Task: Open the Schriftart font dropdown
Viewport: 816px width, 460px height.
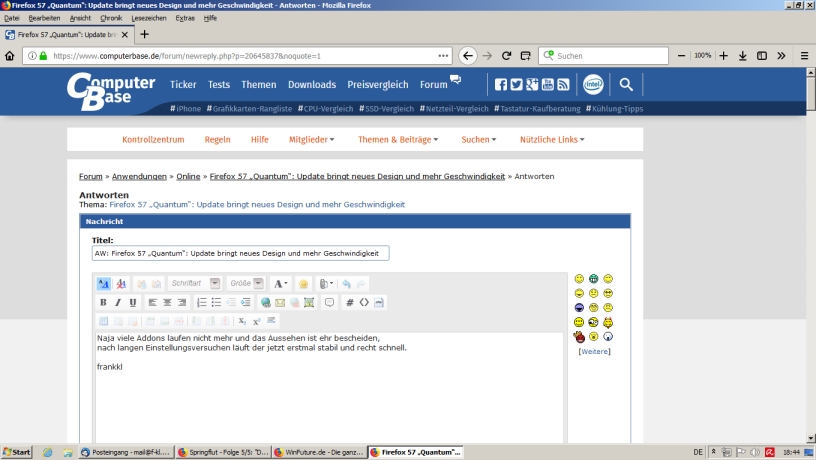Action: (x=195, y=284)
